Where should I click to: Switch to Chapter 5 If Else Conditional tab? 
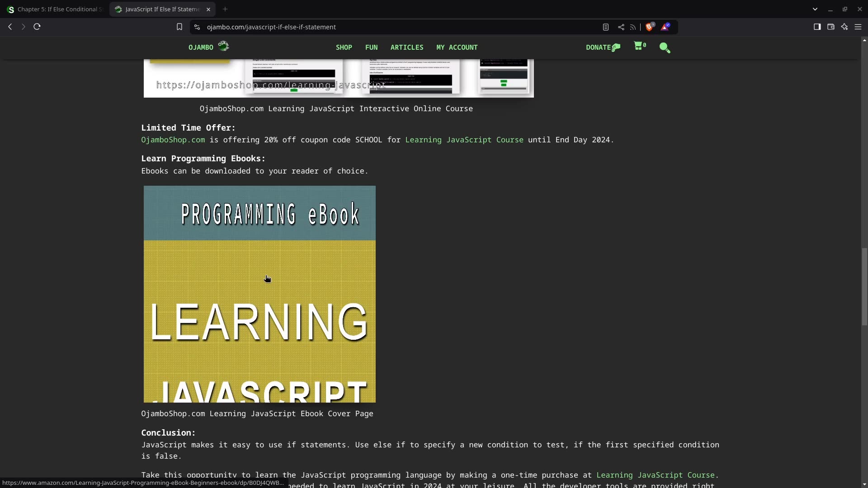point(55,9)
